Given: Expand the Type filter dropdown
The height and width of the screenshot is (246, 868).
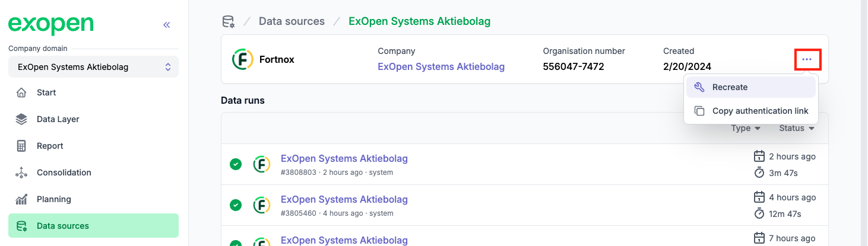Looking at the screenshot, I should pos(746,128).
